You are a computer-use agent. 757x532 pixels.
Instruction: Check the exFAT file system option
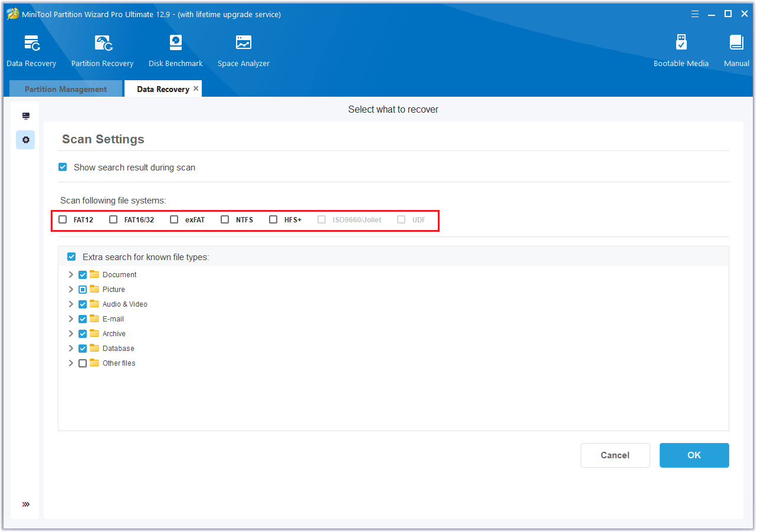[x=174, y=219]
